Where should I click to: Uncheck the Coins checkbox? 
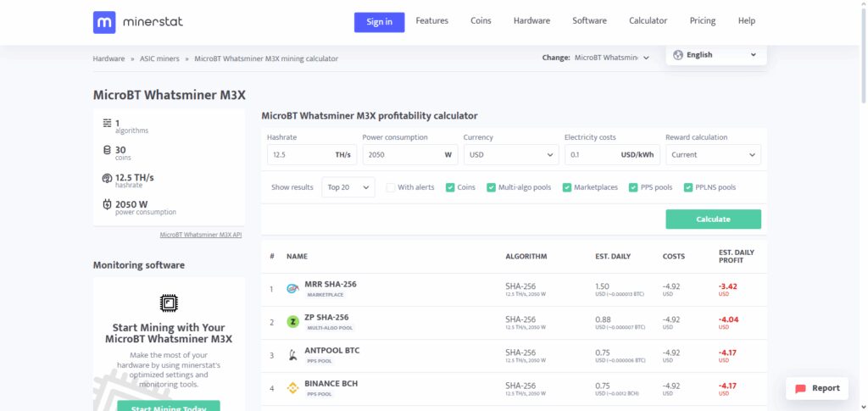(x=450, y=187)
